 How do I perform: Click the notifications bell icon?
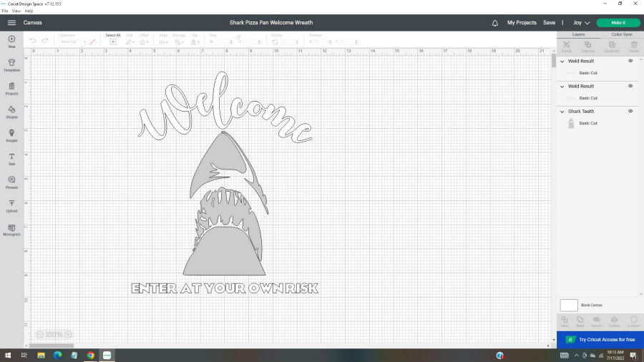pyautogui.click(x=494, y=23)
